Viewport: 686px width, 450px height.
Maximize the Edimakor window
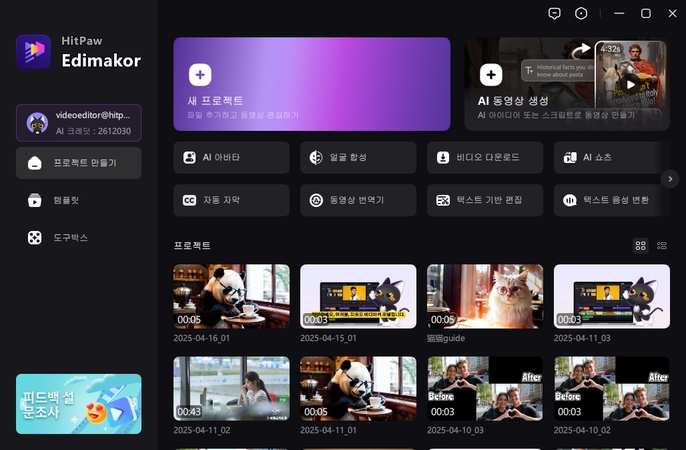[x=646, y=14]
